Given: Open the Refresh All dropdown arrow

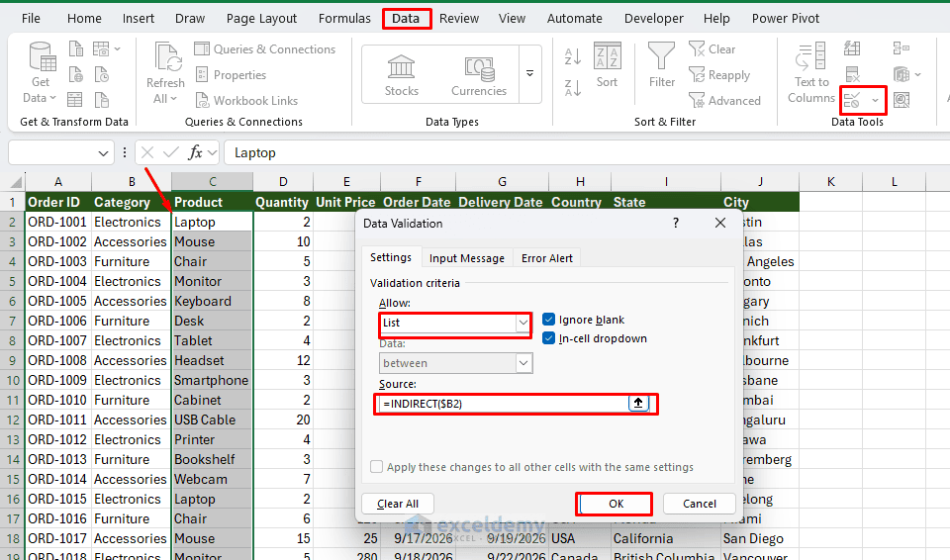Looking at the screenshot, I should 173,98.
